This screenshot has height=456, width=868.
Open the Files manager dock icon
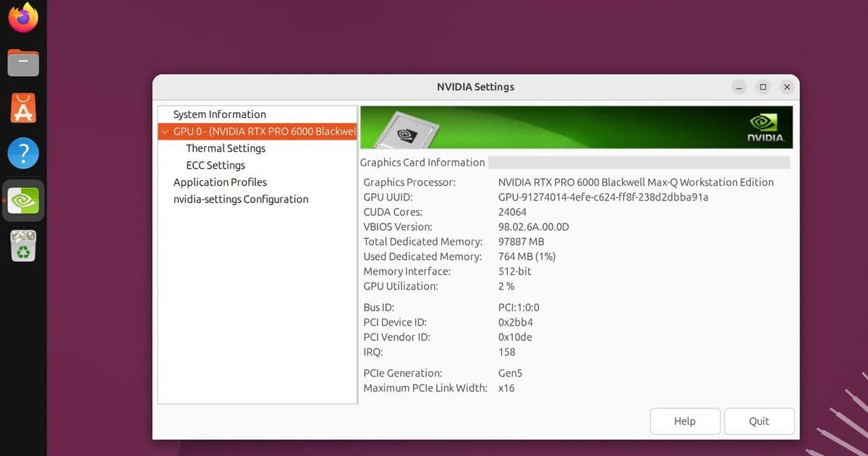point(23,63)
